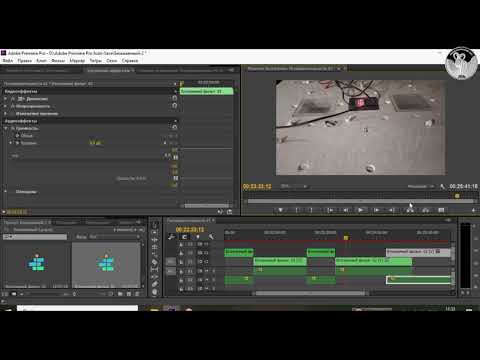480x360 pixels.
Task: Select the Selection arrow tool
Action: (x=155, y=225)
